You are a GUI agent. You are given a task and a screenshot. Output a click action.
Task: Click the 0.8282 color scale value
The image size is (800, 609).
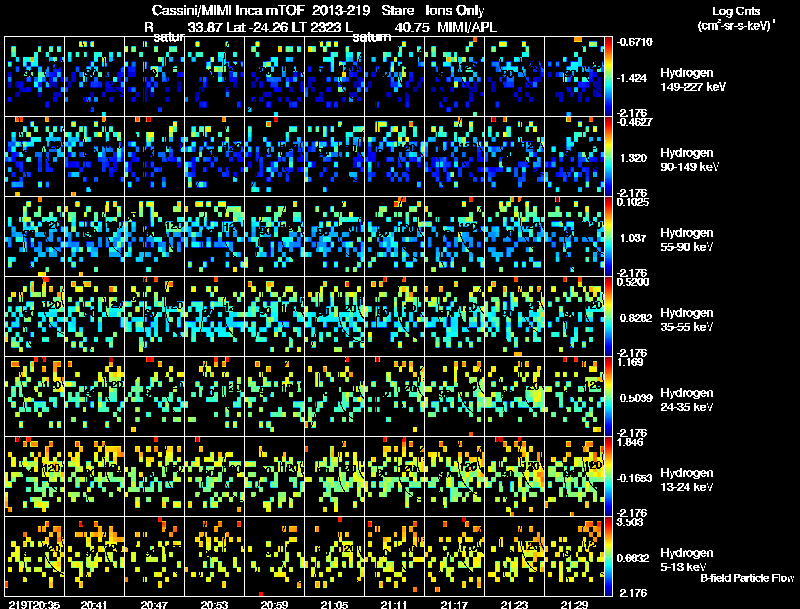[636, 318]
